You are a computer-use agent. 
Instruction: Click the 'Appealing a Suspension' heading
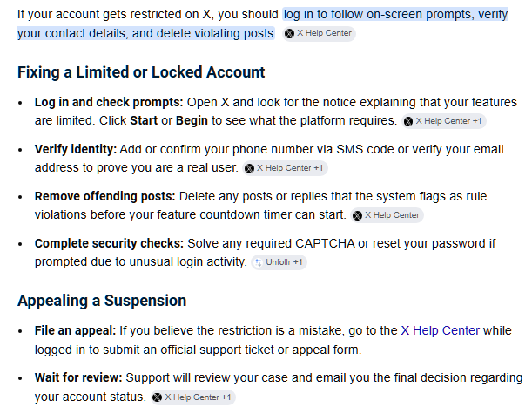(102, 301)
